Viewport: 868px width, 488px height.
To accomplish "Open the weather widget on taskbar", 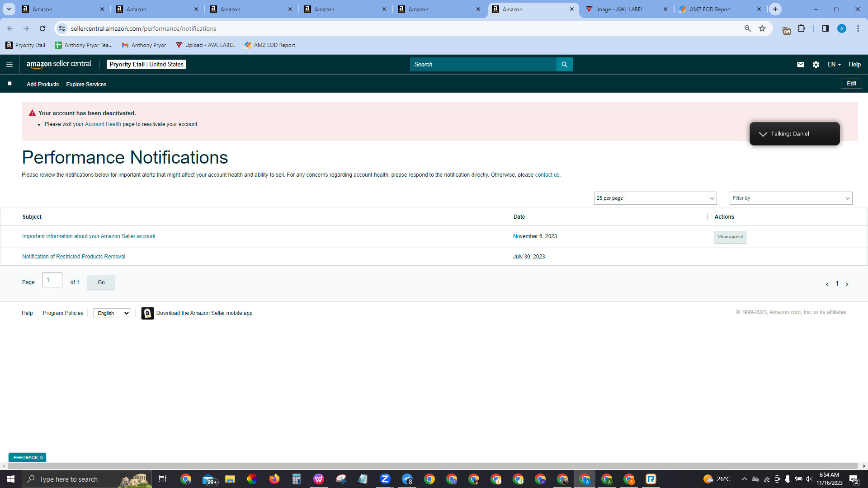I will point(717,479).
